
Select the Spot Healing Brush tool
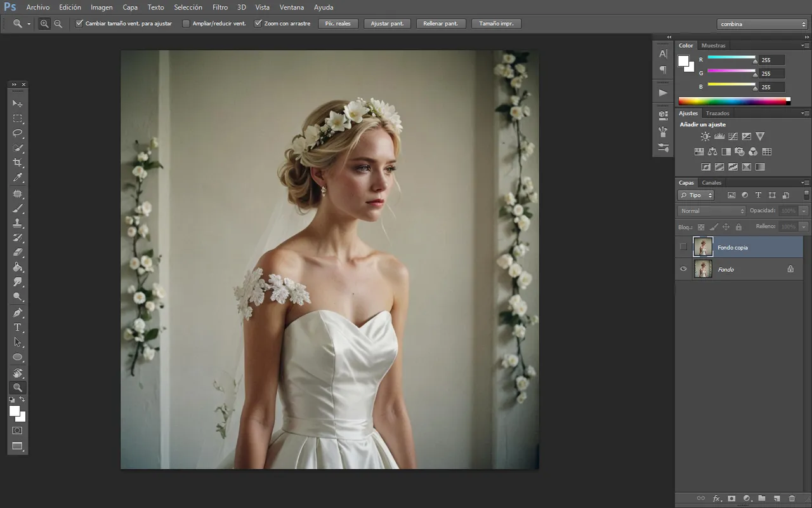(18, 194)
